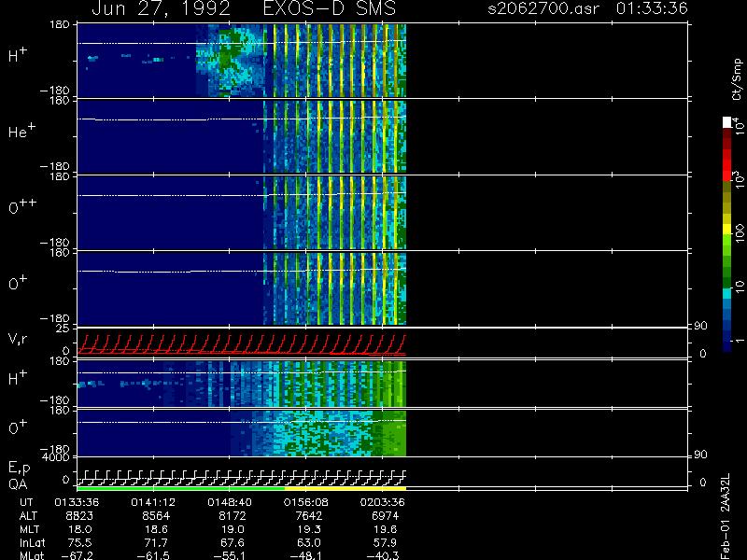This screenshot has width=747, height=560.
Task: Click the altitude value "8564"
Action: [156, 516]
